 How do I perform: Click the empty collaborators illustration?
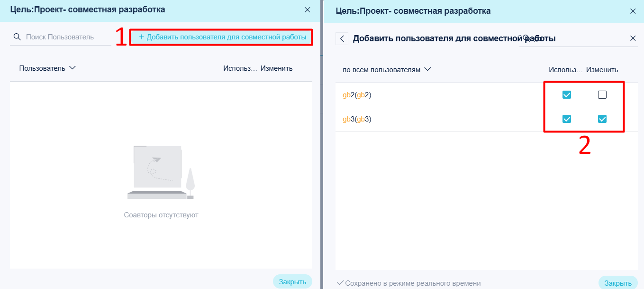(x=161, y=172)
